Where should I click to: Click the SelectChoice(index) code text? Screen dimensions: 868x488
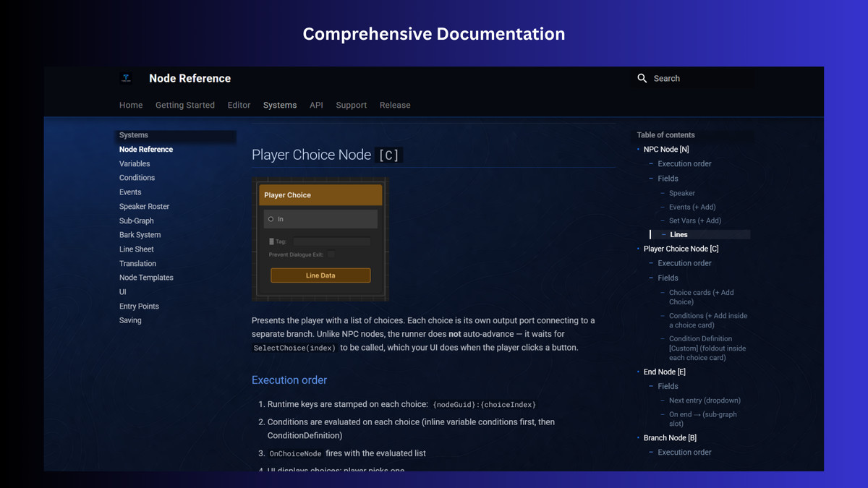[294, 348]
